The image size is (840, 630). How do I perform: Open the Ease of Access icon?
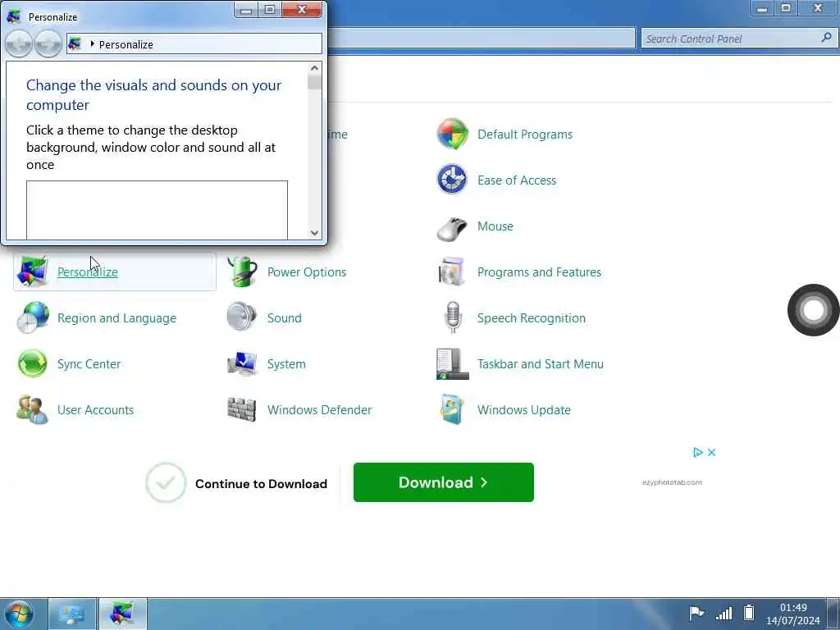tap(452, 180)
